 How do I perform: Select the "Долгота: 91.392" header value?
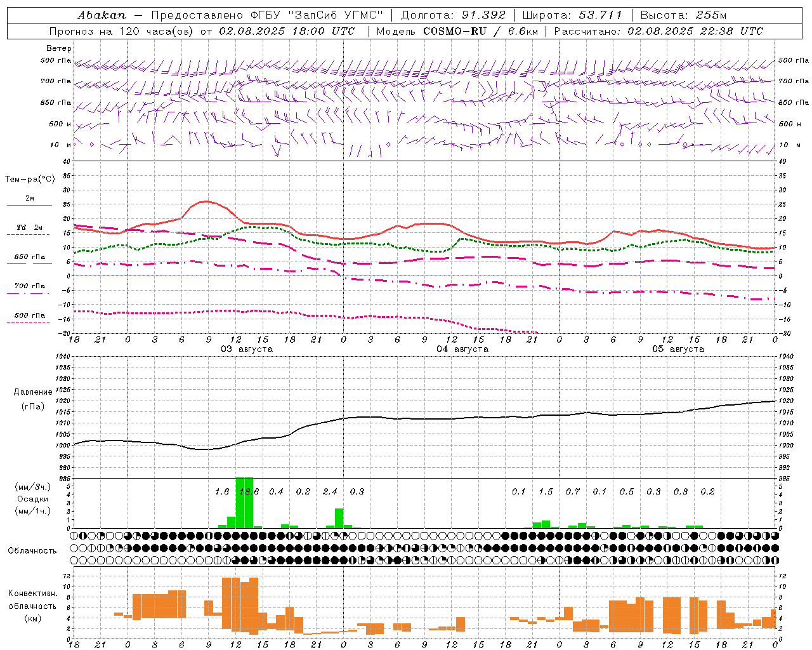[454, 15]
